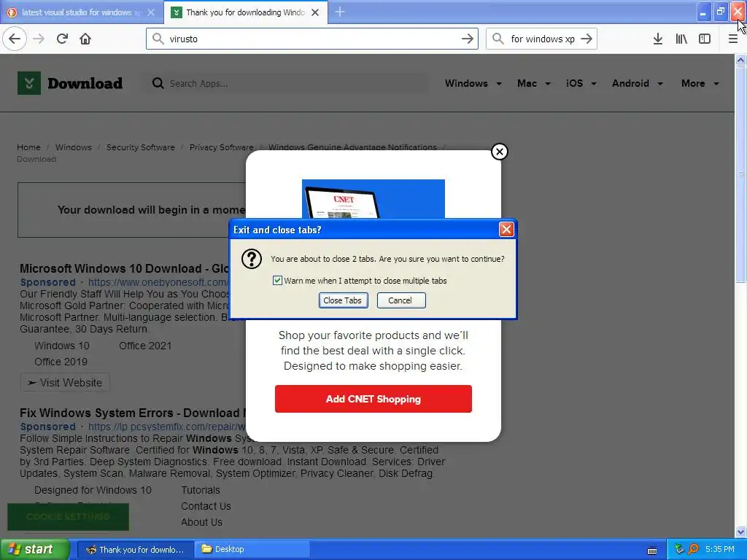Click the 'Office 2019' ad sublink
This screenshot has width=747, height=560.
pos(61,362)
